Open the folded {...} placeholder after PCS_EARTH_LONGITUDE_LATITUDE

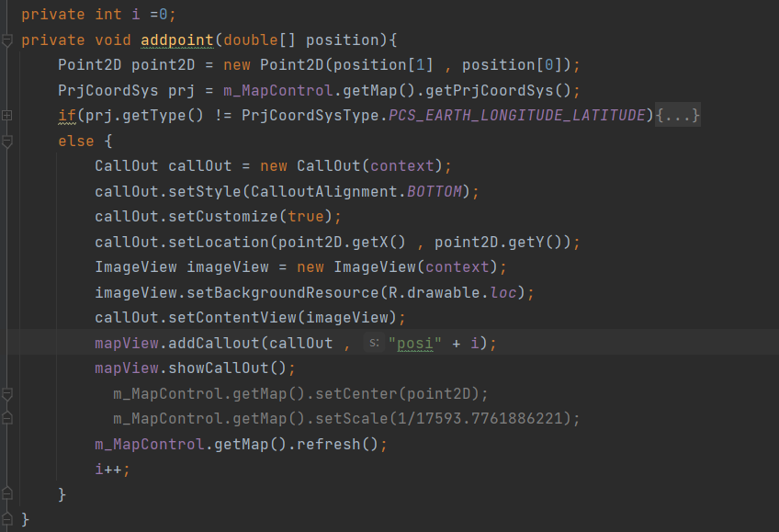point(678,115)
